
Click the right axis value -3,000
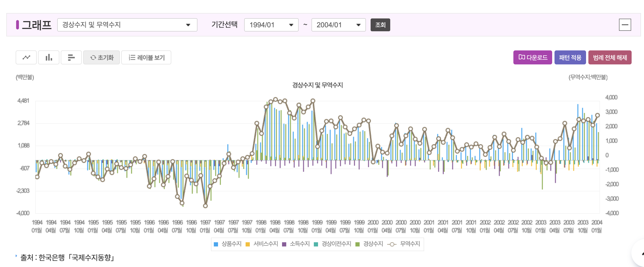612,199
